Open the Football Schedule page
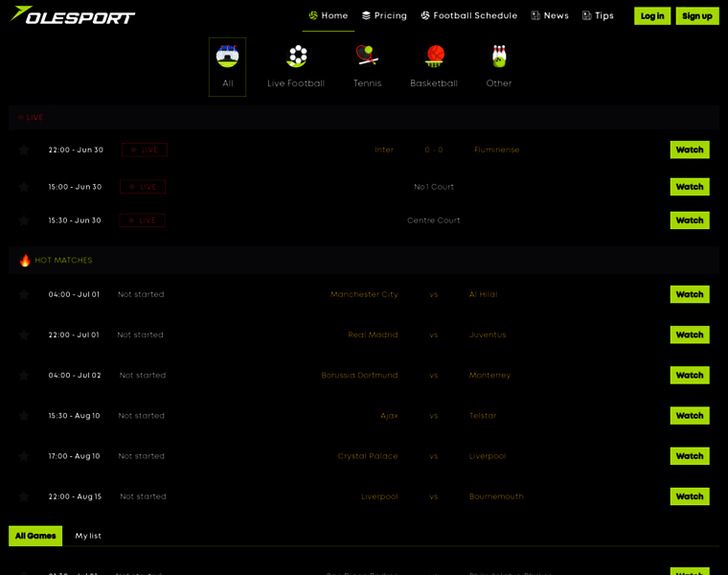This screenshot has height=575, width=728. pyautogui.click(x=469, y=15)
